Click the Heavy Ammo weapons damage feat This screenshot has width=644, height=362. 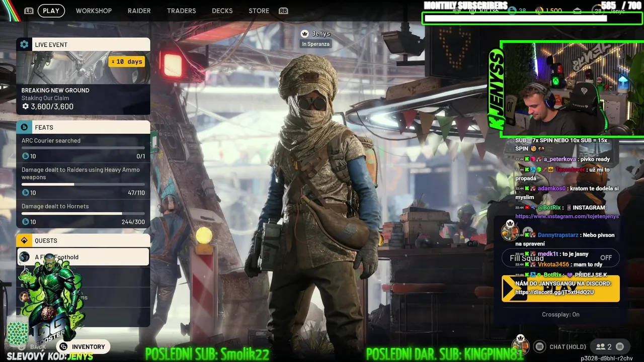tap(83, 181)
